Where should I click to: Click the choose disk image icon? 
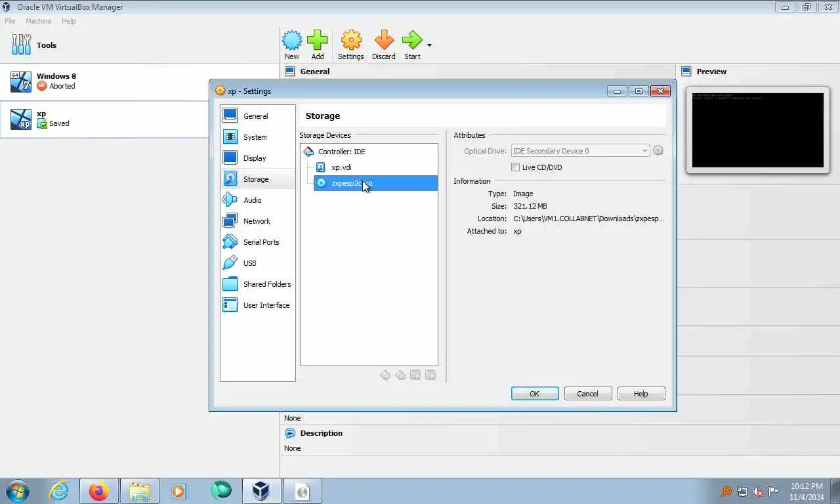coord(658,151)
